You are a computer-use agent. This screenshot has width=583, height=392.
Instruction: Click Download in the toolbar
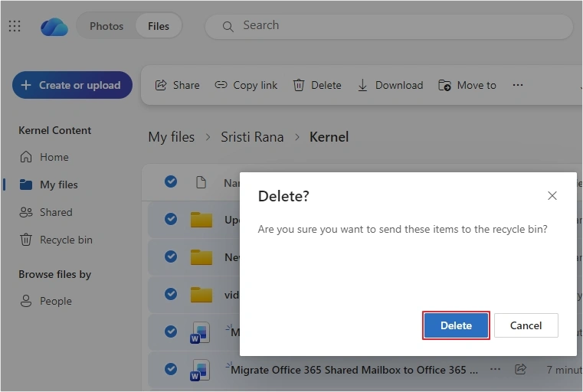pyautogui.click(x=391, y=85)
